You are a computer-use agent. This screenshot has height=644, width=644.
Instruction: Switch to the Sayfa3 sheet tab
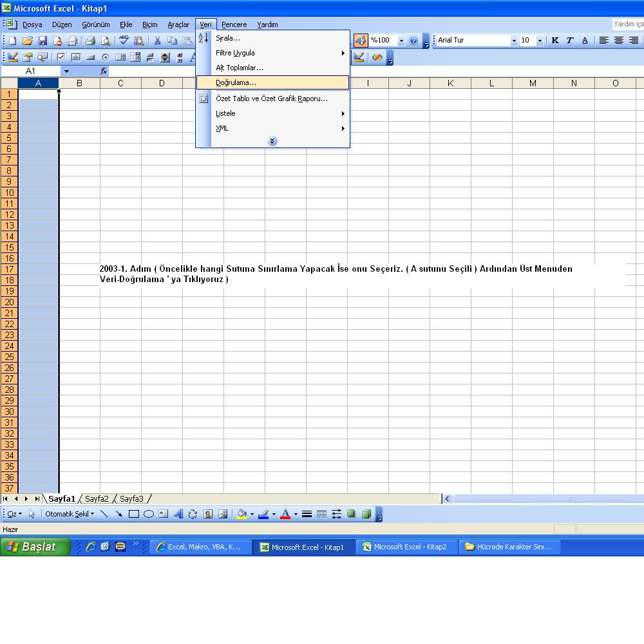pyautogui.click(x=131, y=498)
